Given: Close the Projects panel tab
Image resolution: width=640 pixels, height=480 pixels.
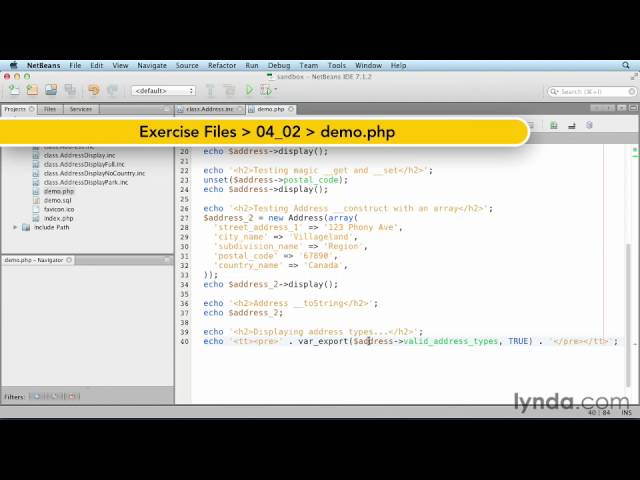Looking at the screenshot, I should [x=31, y=109].
